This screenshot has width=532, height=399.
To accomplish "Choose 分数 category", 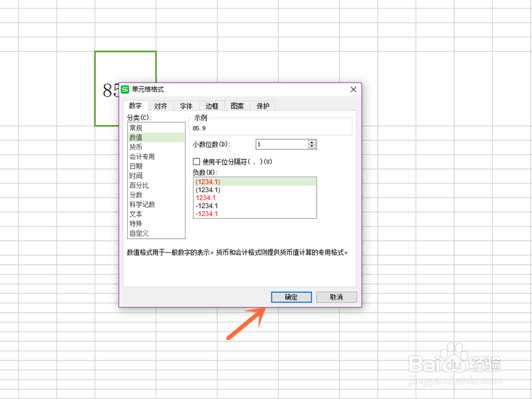I will pos(156,195).
